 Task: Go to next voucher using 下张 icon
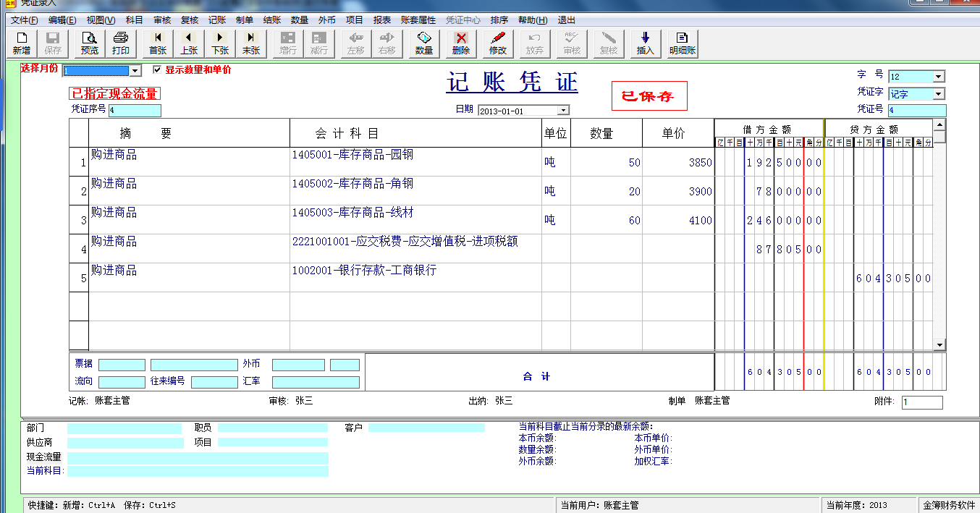[x=219, y=45]
